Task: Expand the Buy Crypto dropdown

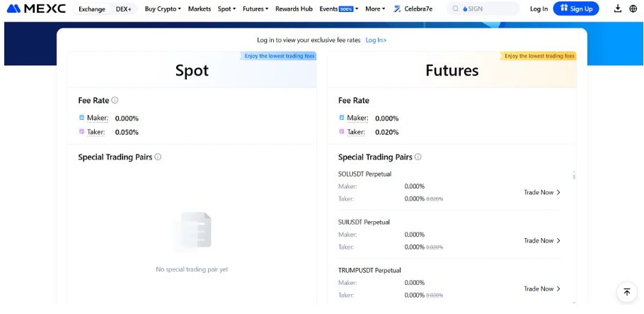Action: (163, 9)
